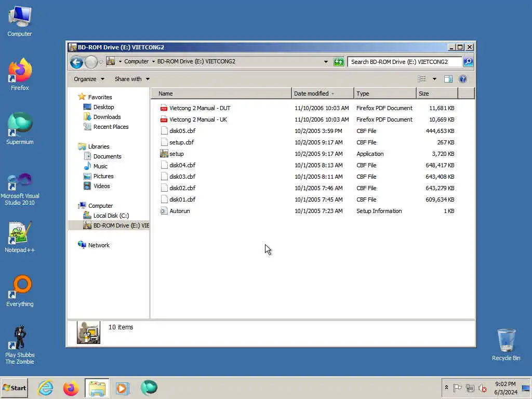This screenshot has width=532, height=399.
Task: Open Local Disk (C:) in navigation pane
Action: click(x=111, y=216)
